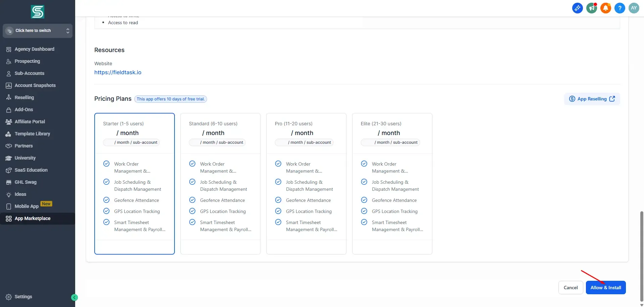This screenshot has height=307, width=644.
Task: Go to Agency Dashboard
Action: (x=34, y=49)
